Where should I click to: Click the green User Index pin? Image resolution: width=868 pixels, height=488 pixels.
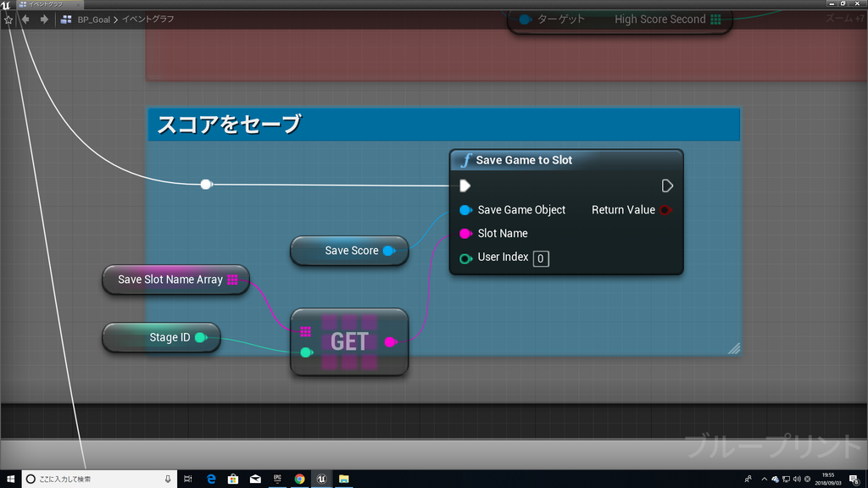465,258
